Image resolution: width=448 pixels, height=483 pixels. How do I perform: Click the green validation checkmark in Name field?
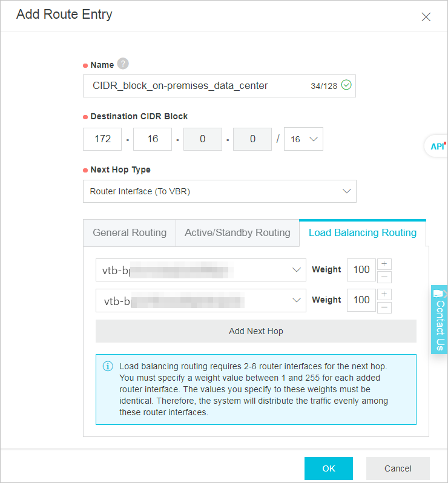[x=346, y=85]
